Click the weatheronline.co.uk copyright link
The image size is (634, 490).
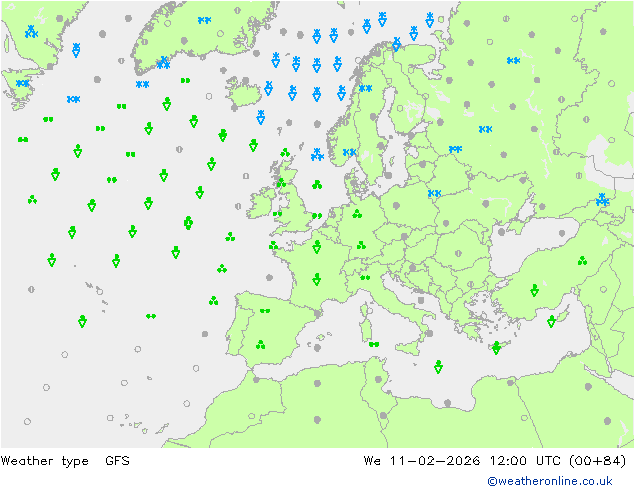coord(550,481)
